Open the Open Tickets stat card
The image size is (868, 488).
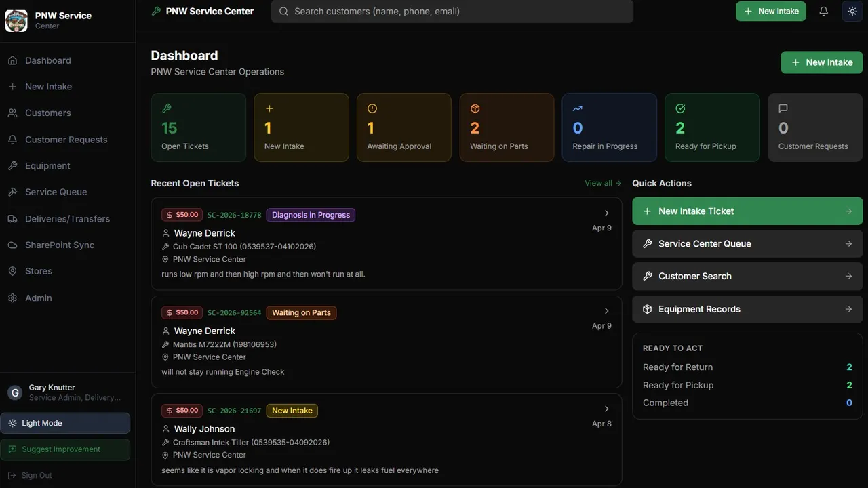[x=199, y=127]
